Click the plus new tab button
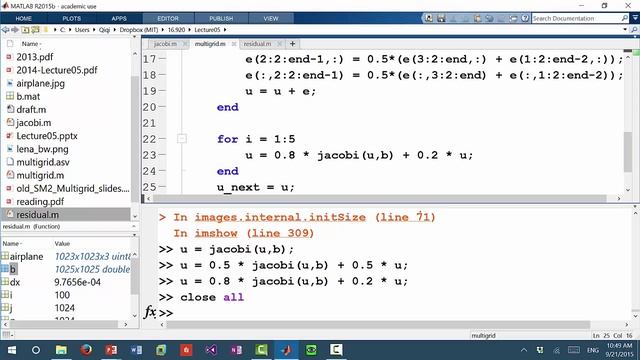This screenshot has height=360, width=640. (292, 44)
